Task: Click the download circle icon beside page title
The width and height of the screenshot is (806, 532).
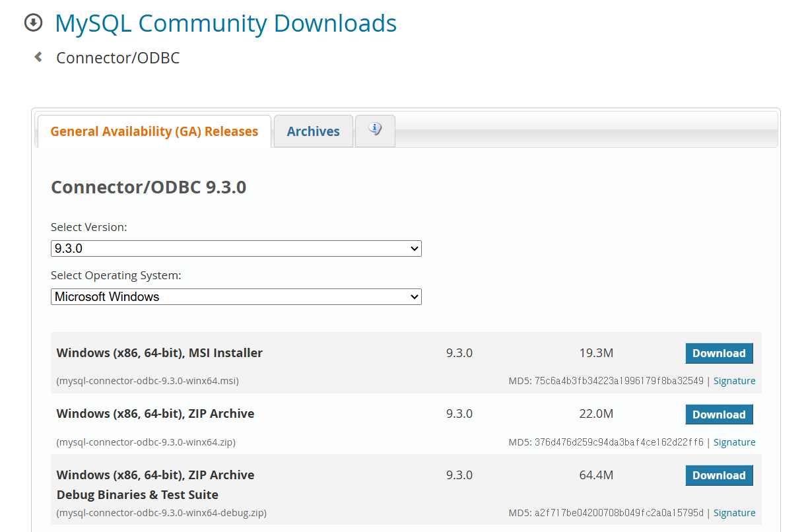Action: (33, 23)
